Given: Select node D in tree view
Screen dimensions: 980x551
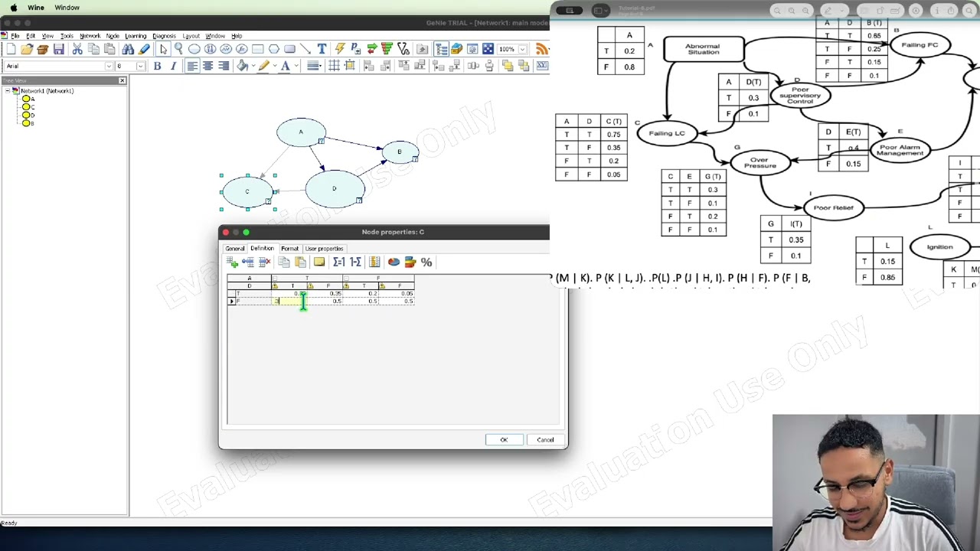Looking at the screenshot, I should 28,115.
